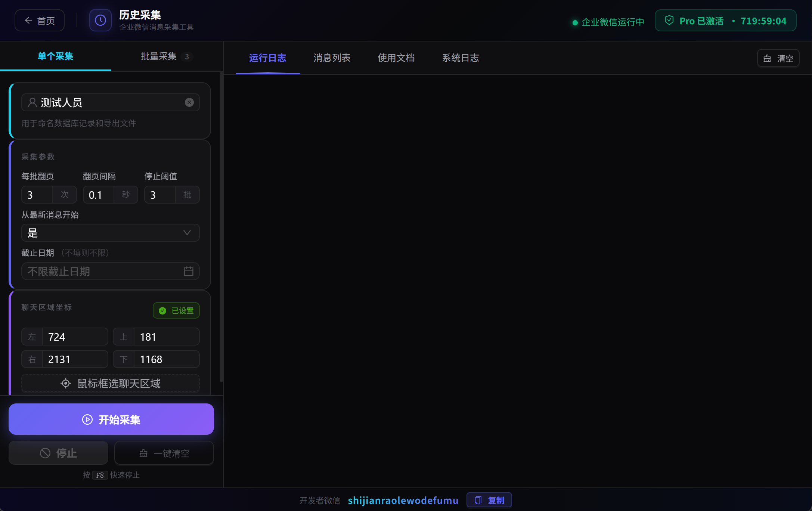Edit the 停止阈值 batch field
The width and height of the screenshot is (812, 511).
point(160,195)
